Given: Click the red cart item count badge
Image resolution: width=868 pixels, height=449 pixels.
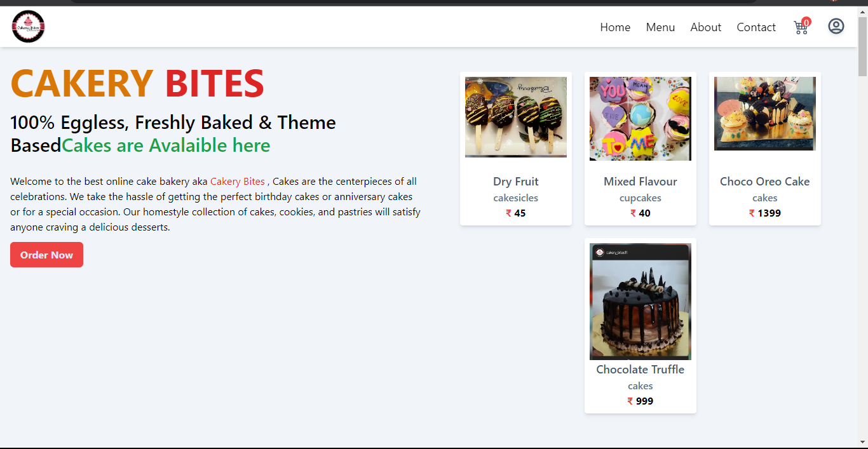Looking at the screenshot, I should click(806, 22).
